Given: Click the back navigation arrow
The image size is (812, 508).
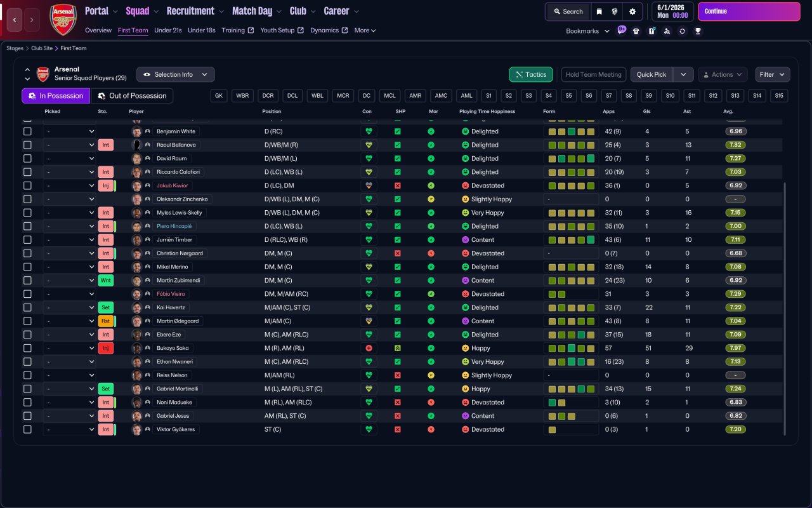Looking at the screenshot, I should (x=15, y=20).
